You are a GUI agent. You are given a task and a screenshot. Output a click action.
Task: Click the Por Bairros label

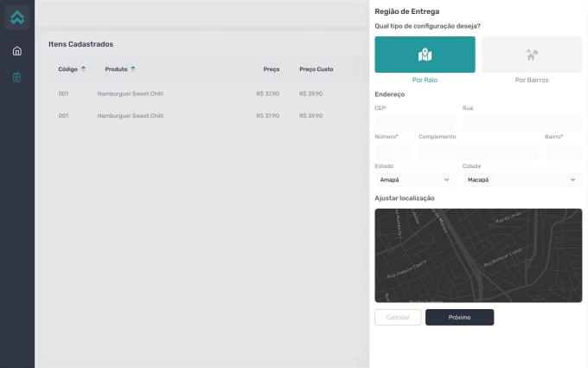532,80
